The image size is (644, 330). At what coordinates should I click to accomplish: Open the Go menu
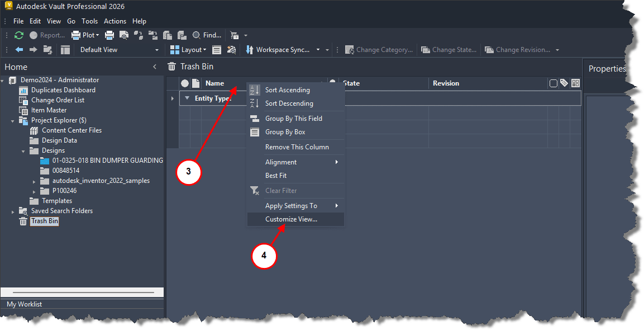click(71, 21)
